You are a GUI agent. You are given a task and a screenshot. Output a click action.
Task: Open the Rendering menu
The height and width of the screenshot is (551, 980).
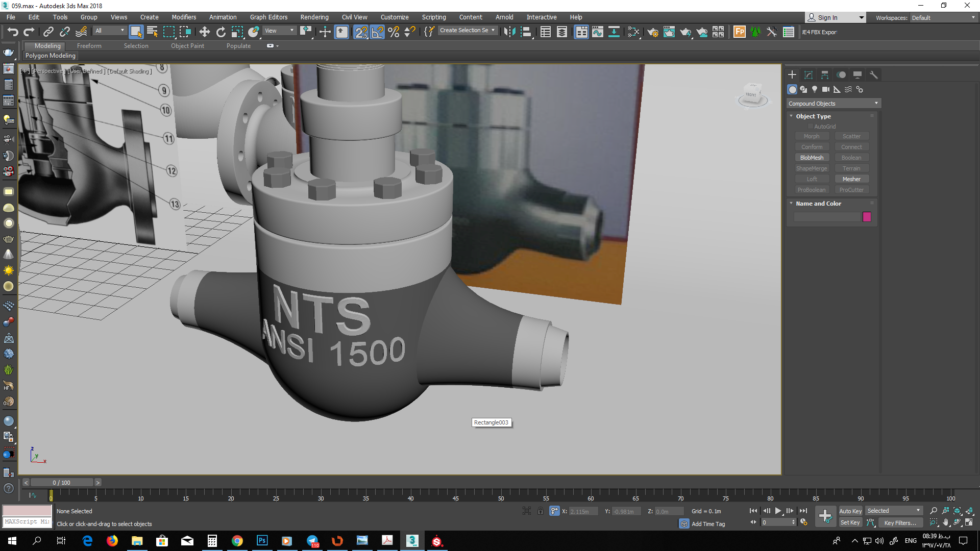point(314,17)
